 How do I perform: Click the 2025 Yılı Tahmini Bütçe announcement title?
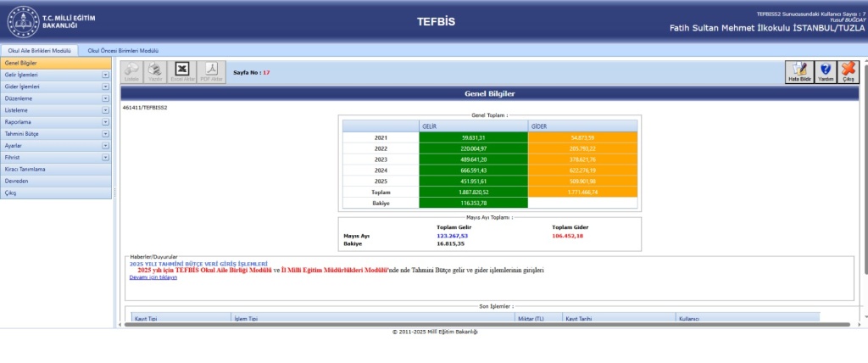198,264
